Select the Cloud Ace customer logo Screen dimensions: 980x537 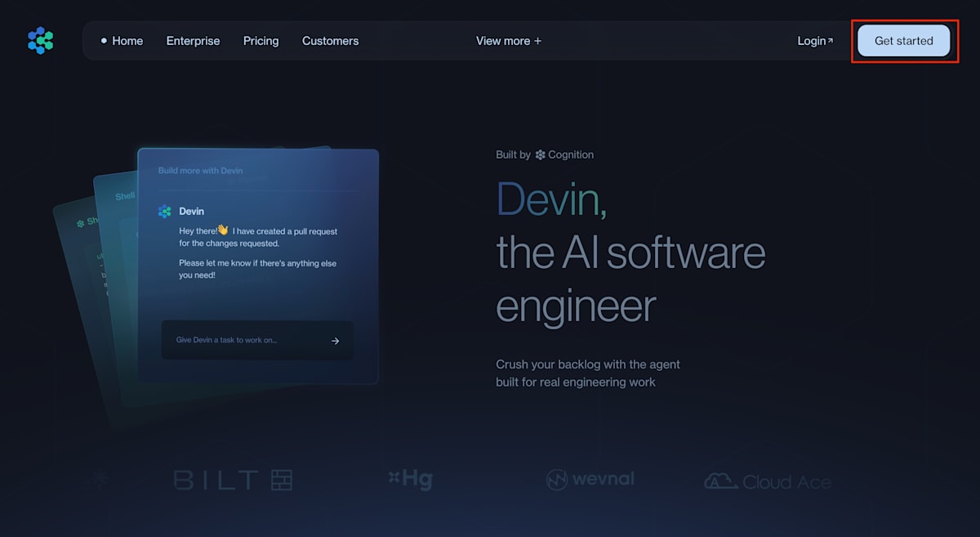pyautogui.click(x=768, y=481)
